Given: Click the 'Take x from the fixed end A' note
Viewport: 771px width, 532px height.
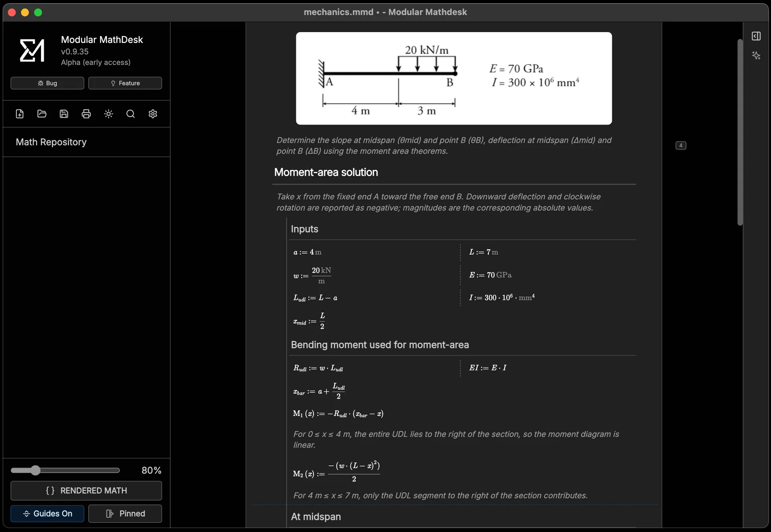Looking at the screenshot, I should click(439, 202).
